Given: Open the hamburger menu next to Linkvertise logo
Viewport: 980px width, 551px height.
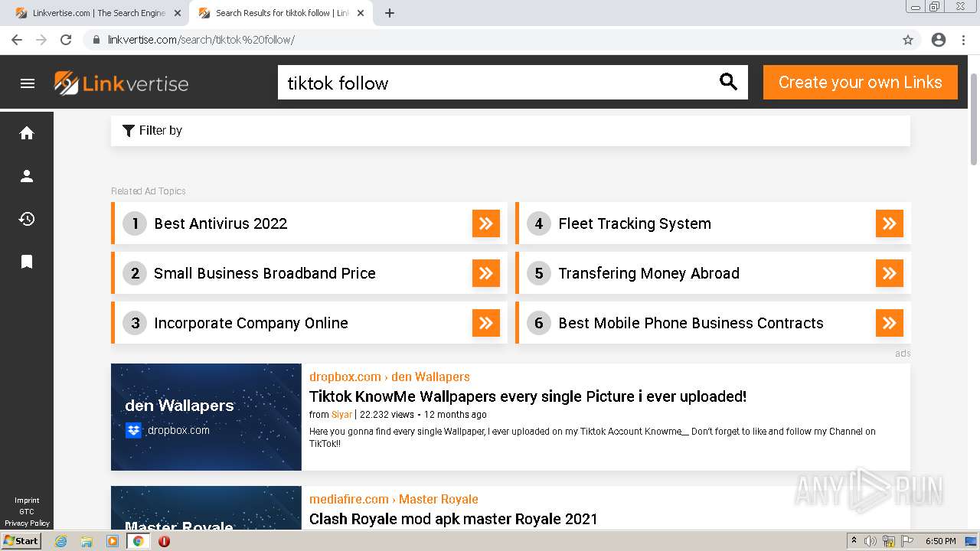Looking at the screenshot, I should coord(28,83).
